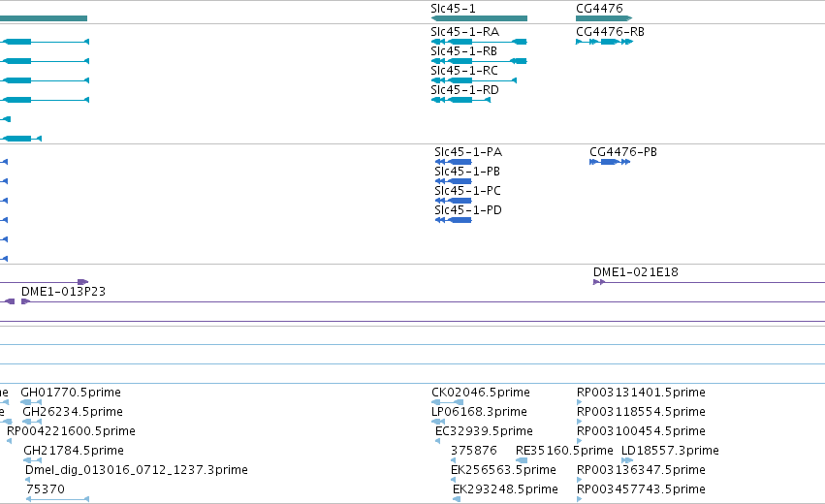The height and width of the screenshot is (504, 825).
Task: Select feature label 75370
Action: click(46, 489)
